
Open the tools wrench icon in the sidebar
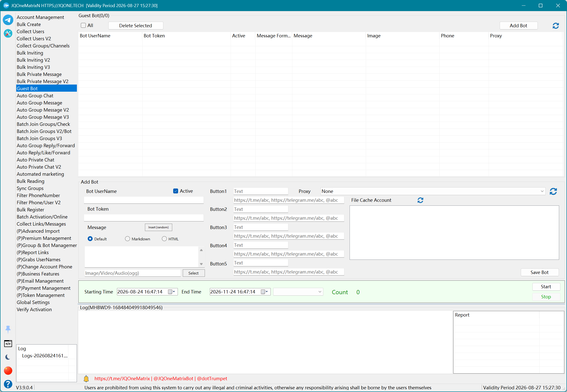tap(8, 33)
